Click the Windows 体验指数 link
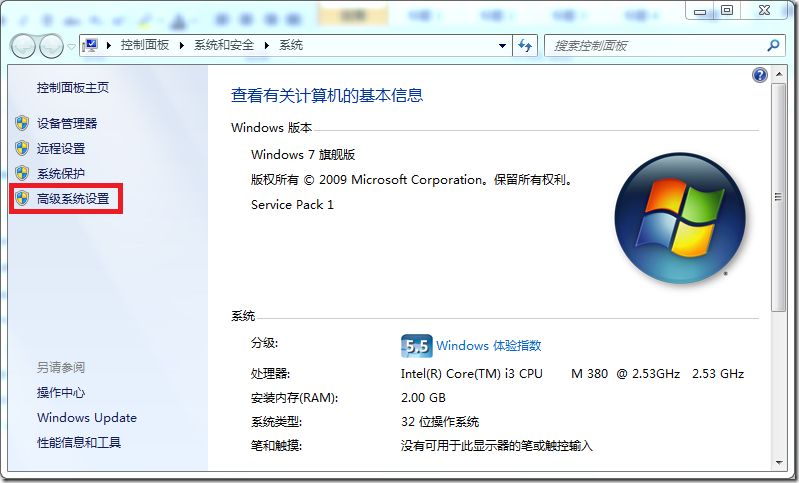 coord(489,345)
